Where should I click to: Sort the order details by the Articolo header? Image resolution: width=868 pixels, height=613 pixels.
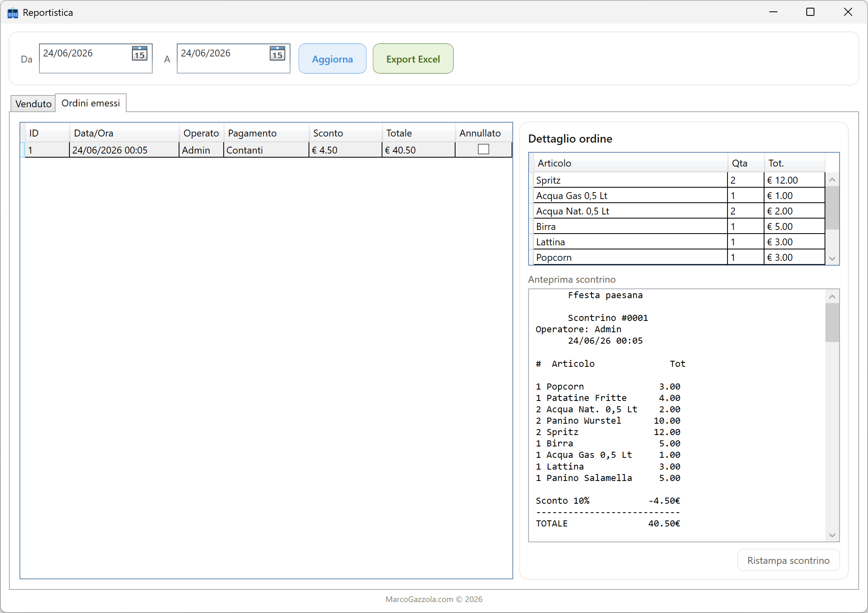(630, 163)
